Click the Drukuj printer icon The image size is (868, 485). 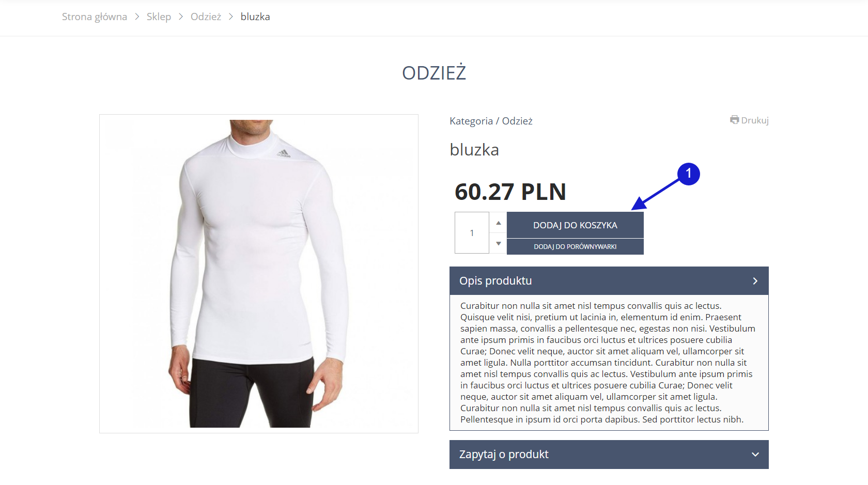[734, 120]
